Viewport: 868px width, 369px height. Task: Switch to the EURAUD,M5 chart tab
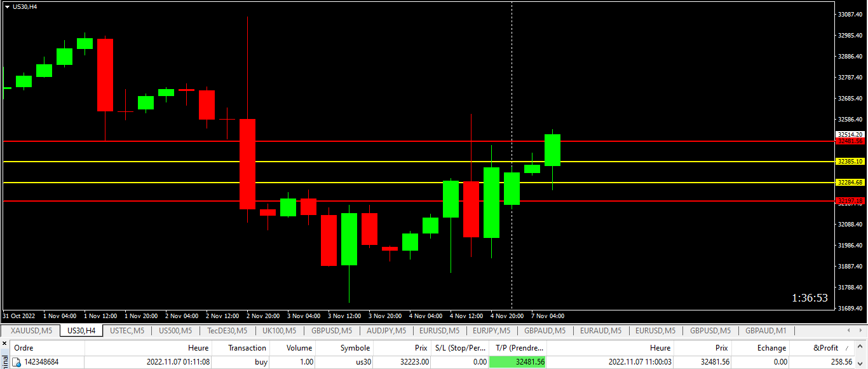point(600,331)
